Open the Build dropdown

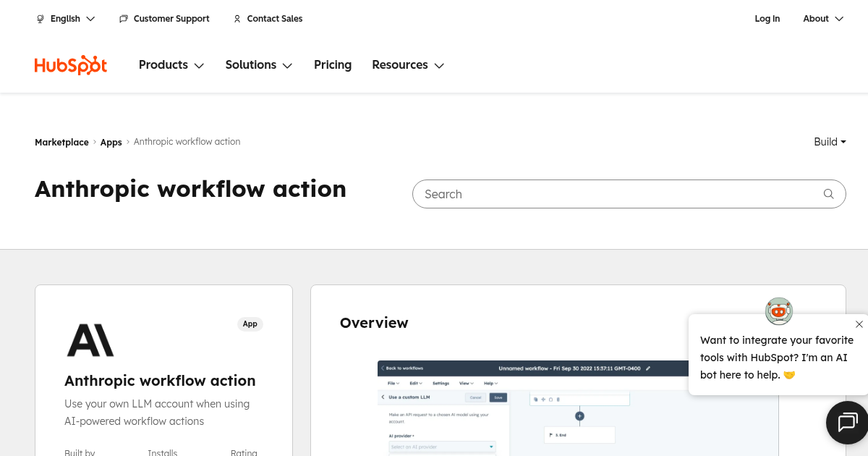830,142
